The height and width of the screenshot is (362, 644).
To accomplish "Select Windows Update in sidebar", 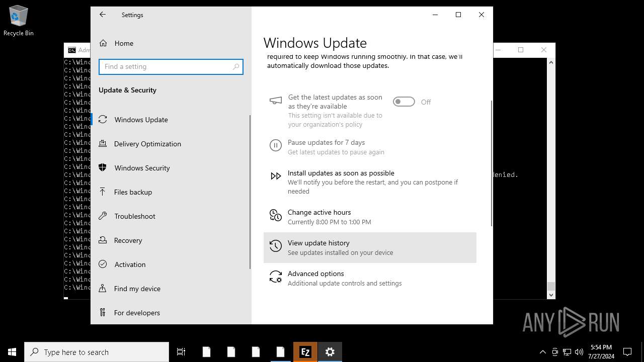I will (171, 120).
